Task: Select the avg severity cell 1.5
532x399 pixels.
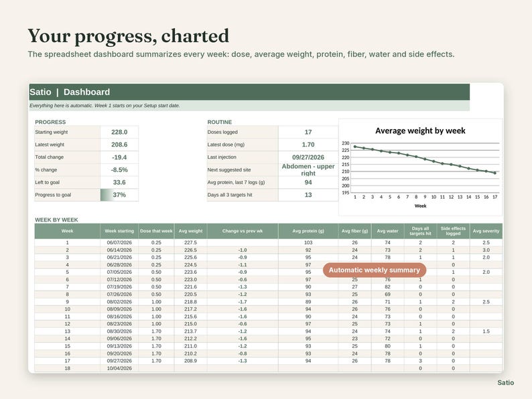Action: tap(486, 331)
